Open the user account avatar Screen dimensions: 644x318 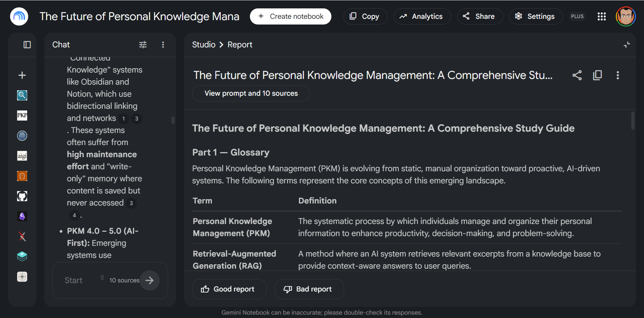[626, 16]
